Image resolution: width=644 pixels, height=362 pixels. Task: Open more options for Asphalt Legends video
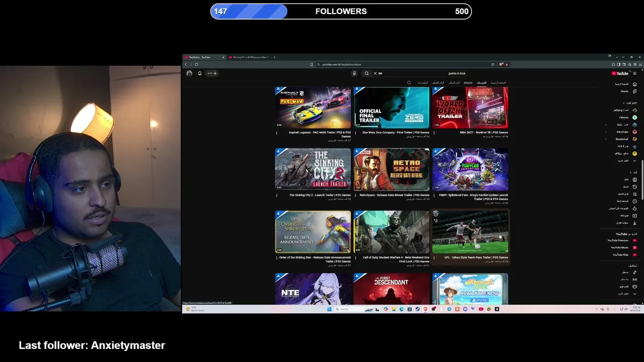(277, 133)
